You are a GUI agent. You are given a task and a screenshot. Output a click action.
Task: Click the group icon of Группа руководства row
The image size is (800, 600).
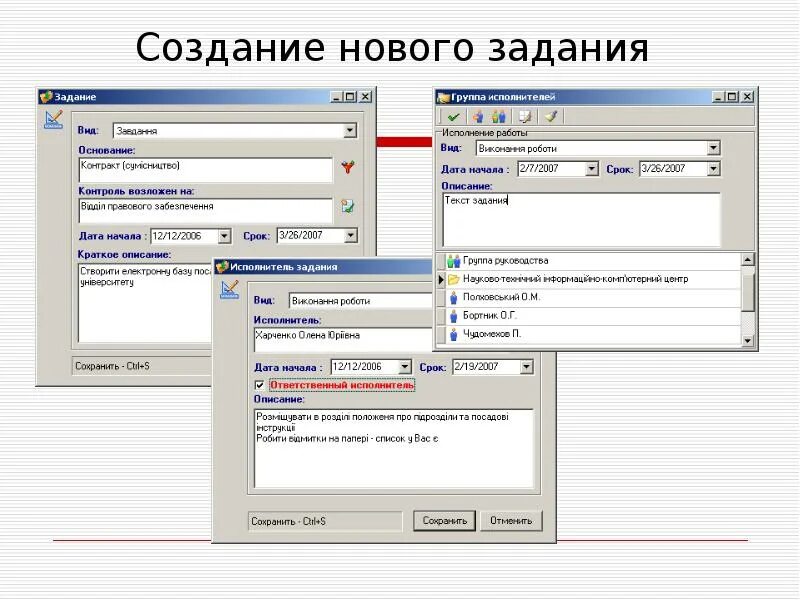[454, 261]
